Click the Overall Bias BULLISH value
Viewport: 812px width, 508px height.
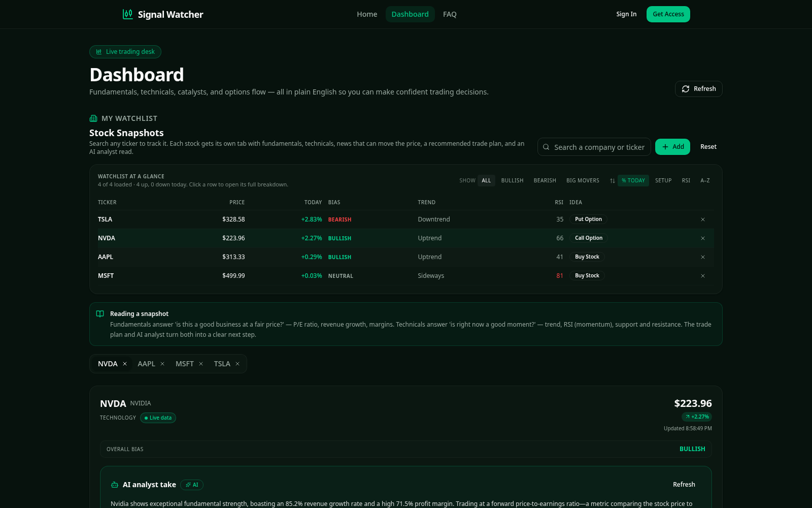click(692, 449)
